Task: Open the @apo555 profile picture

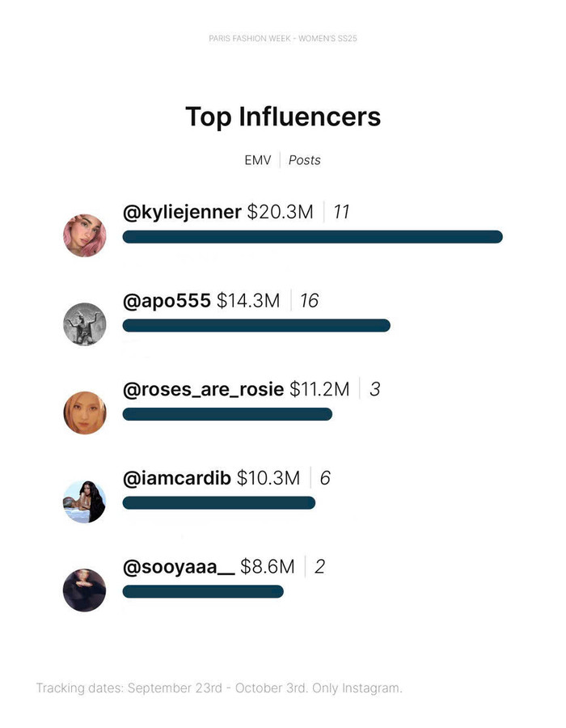Action: pos(85,324)
